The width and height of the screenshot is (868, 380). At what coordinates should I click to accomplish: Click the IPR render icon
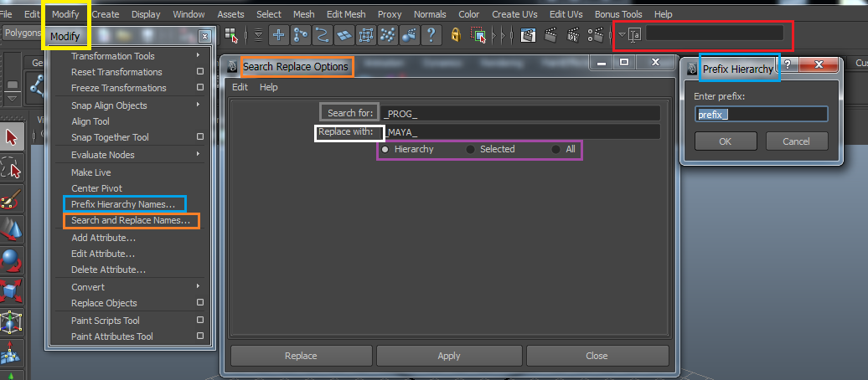pyautogui.click(x=573, y=35)
